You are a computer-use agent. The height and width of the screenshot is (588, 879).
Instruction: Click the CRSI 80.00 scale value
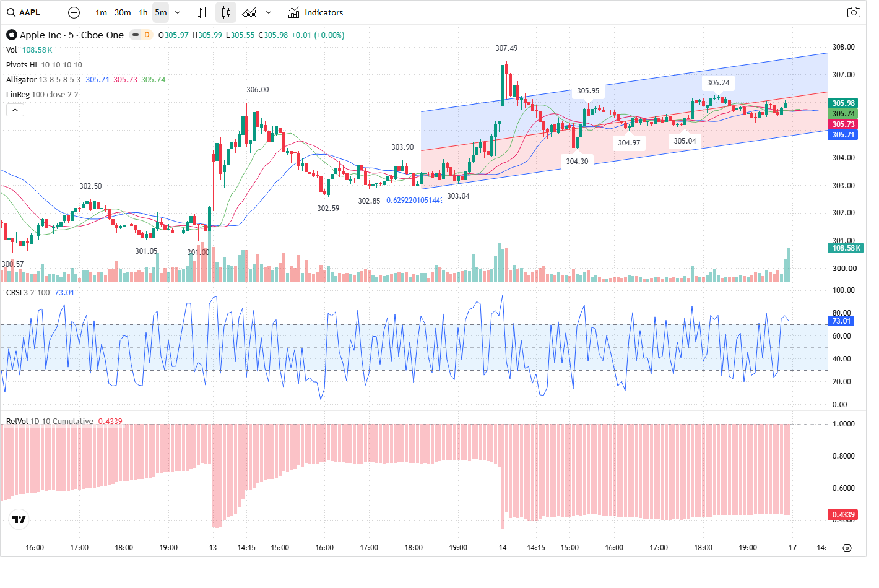(x=841, y=313)
